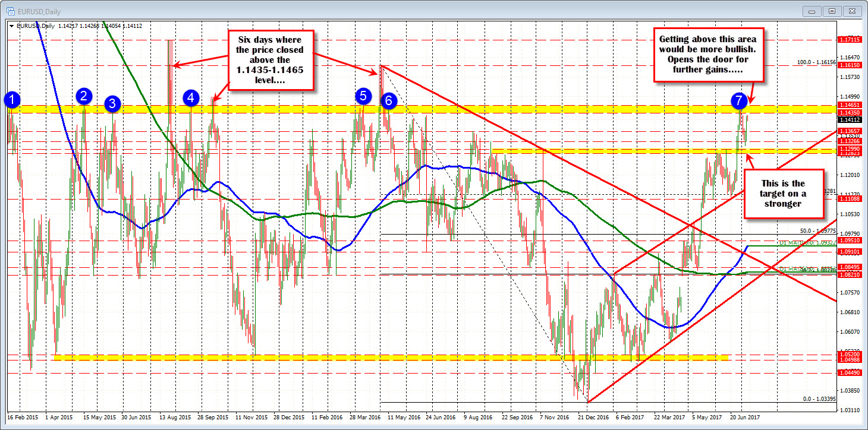Click the current price label 1.14112
This screenshot has width=868, height=430.
(x=848, y=119)
